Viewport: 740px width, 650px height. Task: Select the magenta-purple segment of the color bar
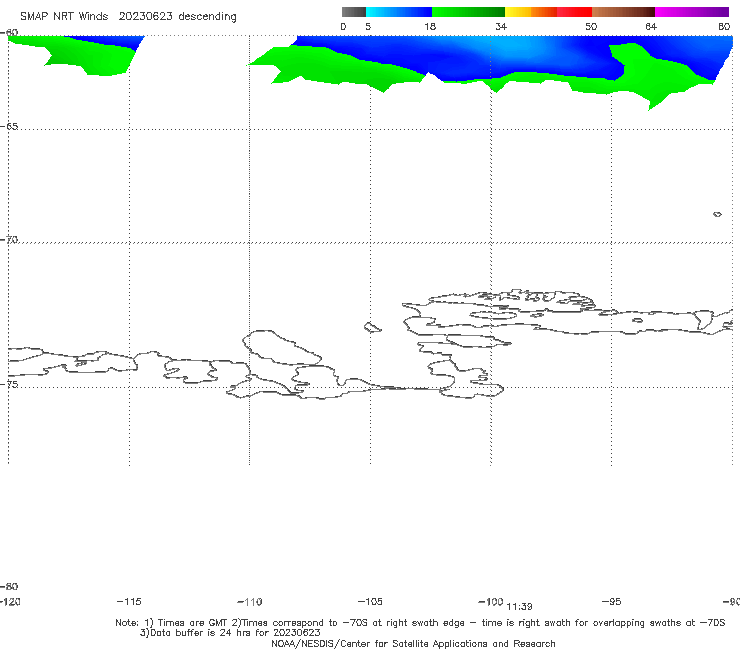[692, 12]
